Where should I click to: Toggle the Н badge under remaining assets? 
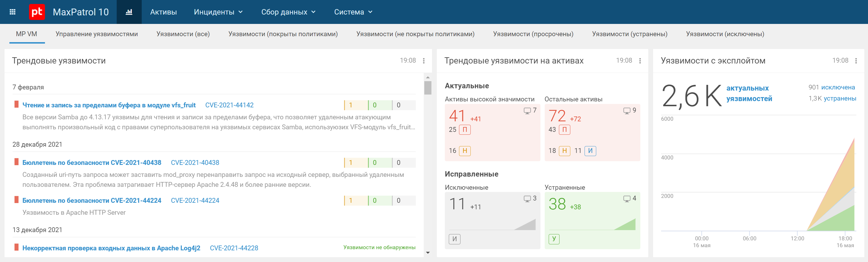point(565,151)
